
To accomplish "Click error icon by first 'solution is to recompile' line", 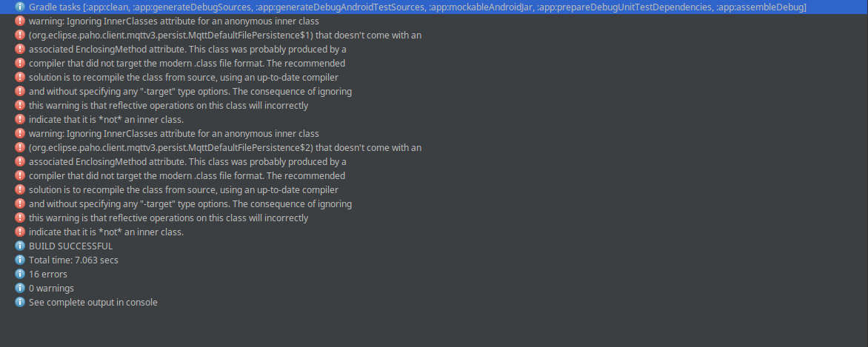I will pos(20,77).
